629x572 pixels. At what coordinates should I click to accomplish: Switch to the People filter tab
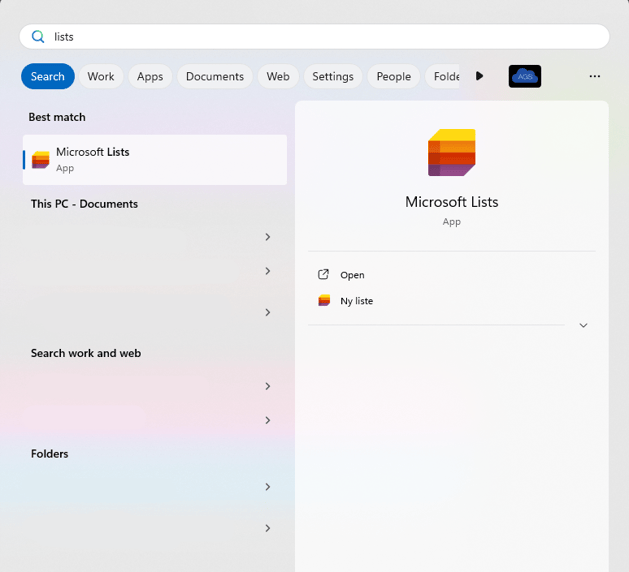[x=394, y=76]
